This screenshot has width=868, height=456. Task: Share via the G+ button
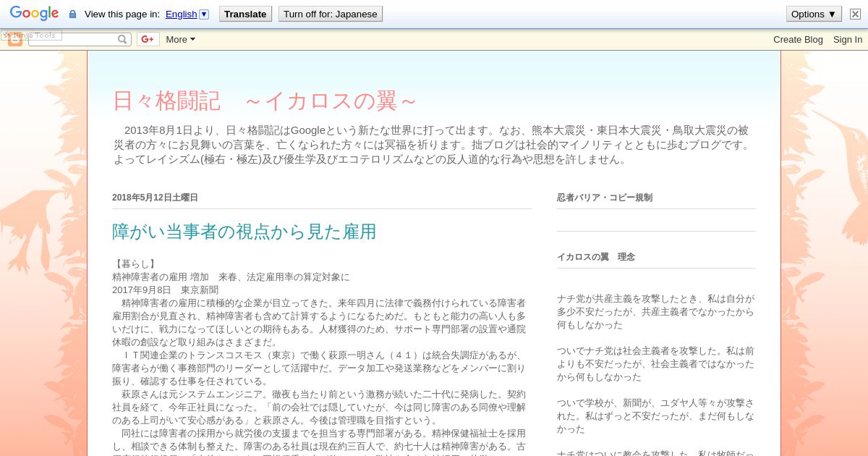[x=148, y=39]
